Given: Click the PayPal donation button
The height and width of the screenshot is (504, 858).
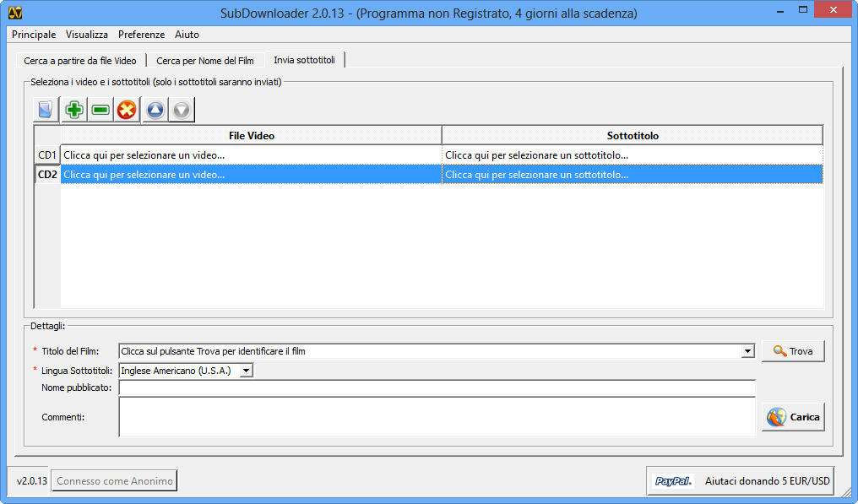Looking at the screenshot, I should (x=741, y=481).
